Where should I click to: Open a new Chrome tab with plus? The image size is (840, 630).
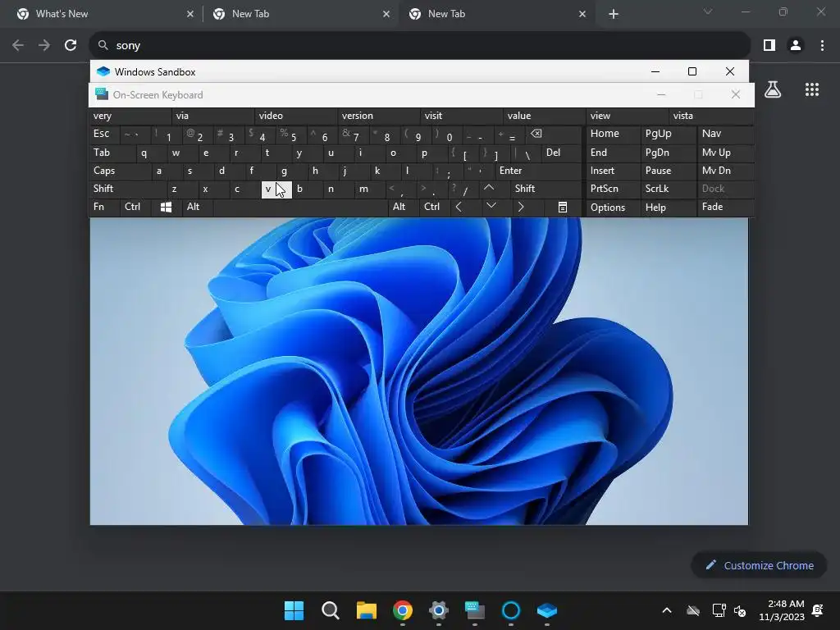[x=614, y=14]
